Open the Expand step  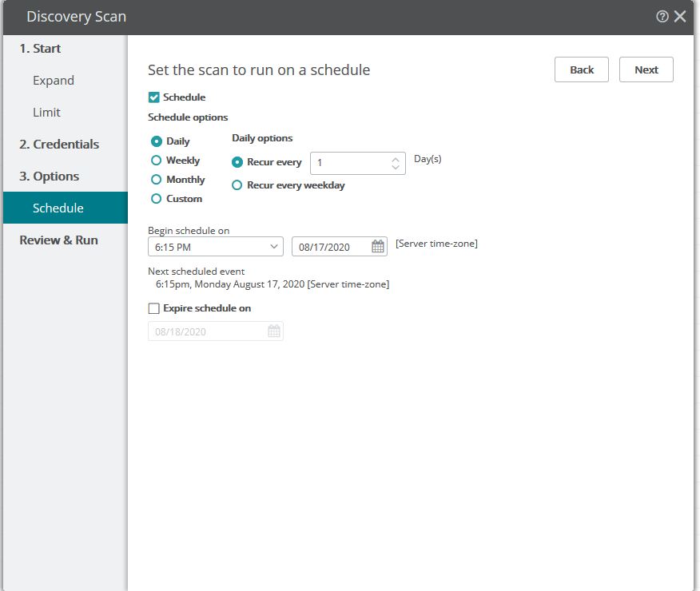pyautogui.click(x=54, y=81)
